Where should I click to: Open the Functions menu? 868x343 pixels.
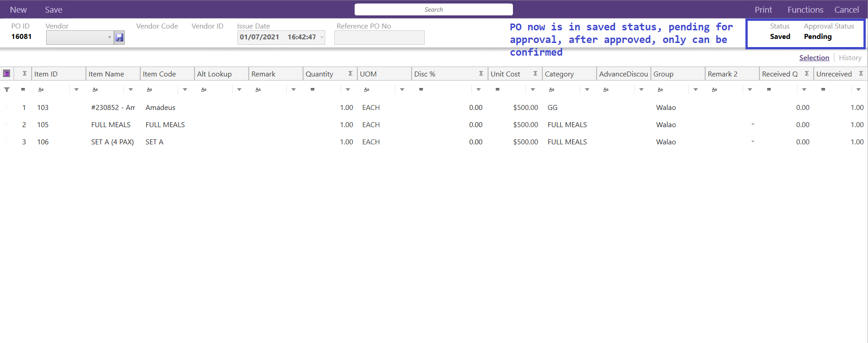[x=805, y=10]
